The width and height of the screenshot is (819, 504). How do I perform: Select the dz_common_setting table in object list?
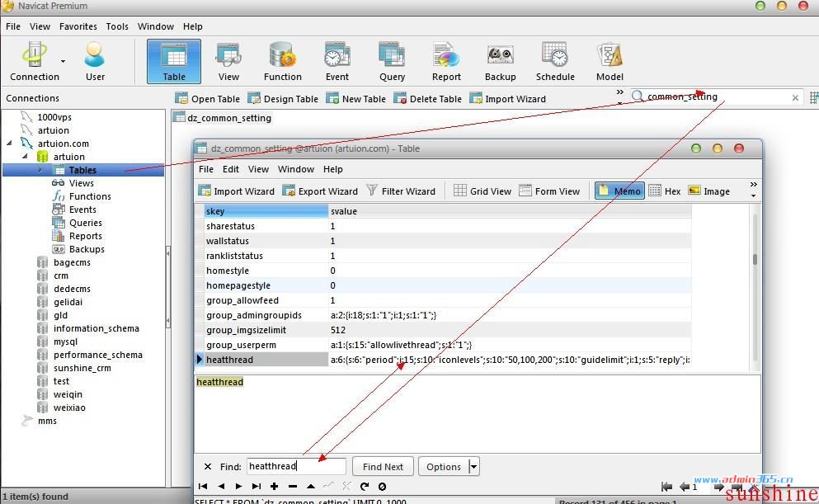(x=223, y=118)
